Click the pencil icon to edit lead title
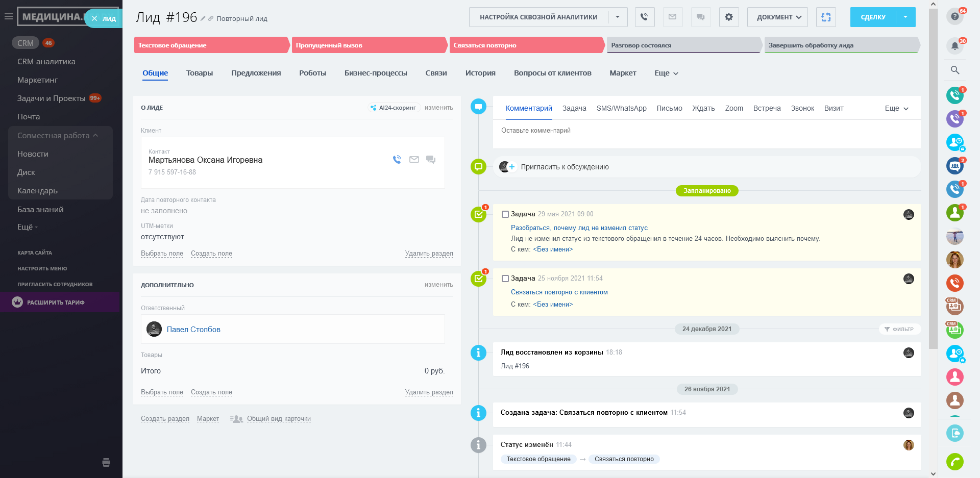This screenshot has width=980, height=478. click(x=203, y=18)
